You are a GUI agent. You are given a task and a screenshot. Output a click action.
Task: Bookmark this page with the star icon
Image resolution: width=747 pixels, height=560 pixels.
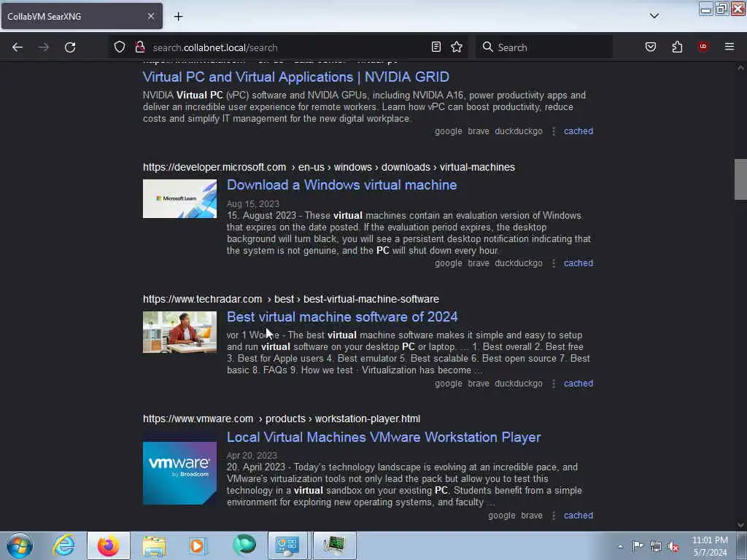(x=457, y=47)
